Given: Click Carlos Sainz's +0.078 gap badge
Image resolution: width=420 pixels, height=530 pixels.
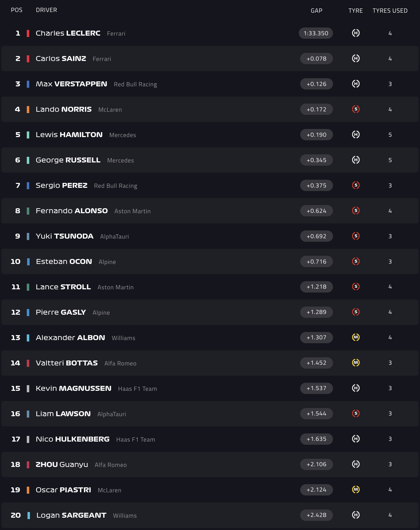Looking at the screenshot, I should tap(316, 58).
